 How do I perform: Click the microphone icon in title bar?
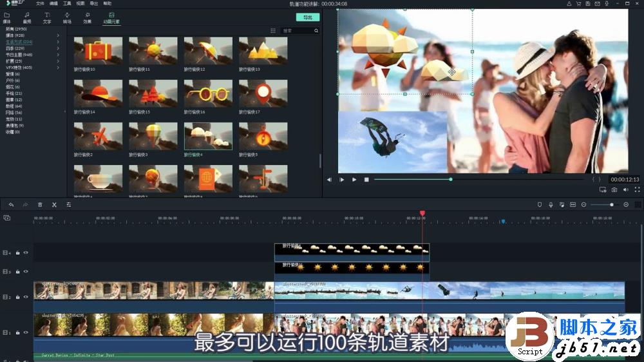coord(607,4)
